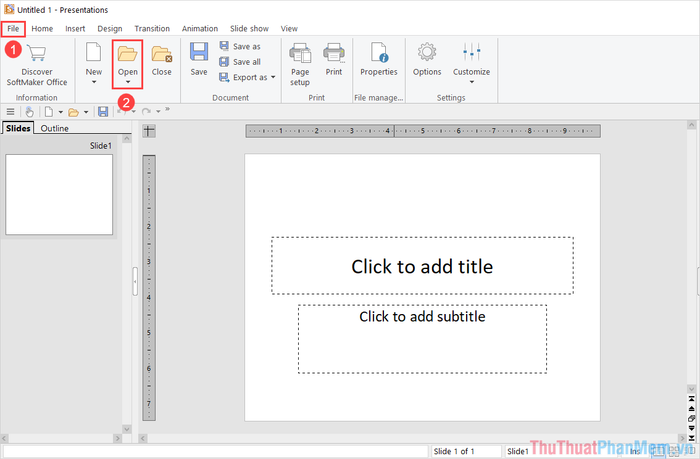Click editor vertical scrollbar up arrow
This screenshot has width=700, height=459.
coord(692,125)
